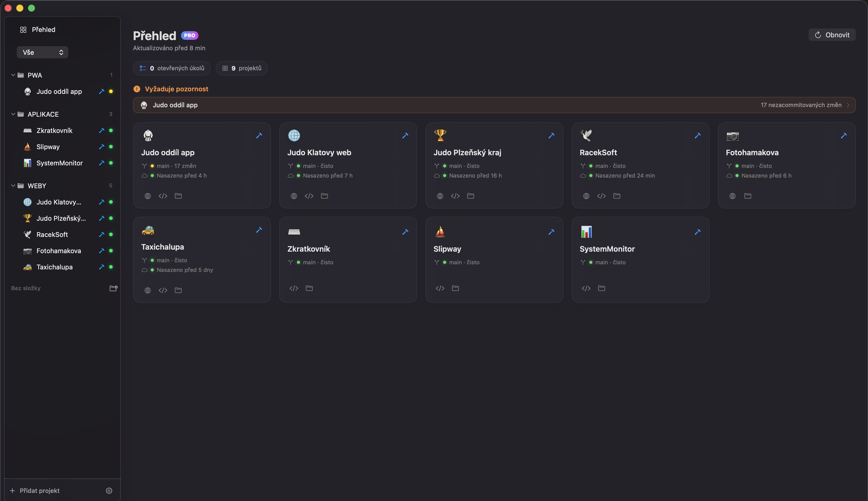Expand the Judo oddíl app attention row chevron
Screen dimensions: 868x501
click(848, 105)
